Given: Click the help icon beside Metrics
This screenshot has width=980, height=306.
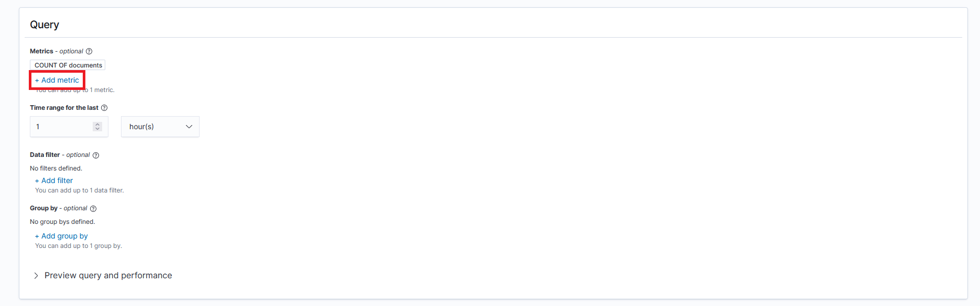Looking at the screenshot, I should [x=89, y=51].
